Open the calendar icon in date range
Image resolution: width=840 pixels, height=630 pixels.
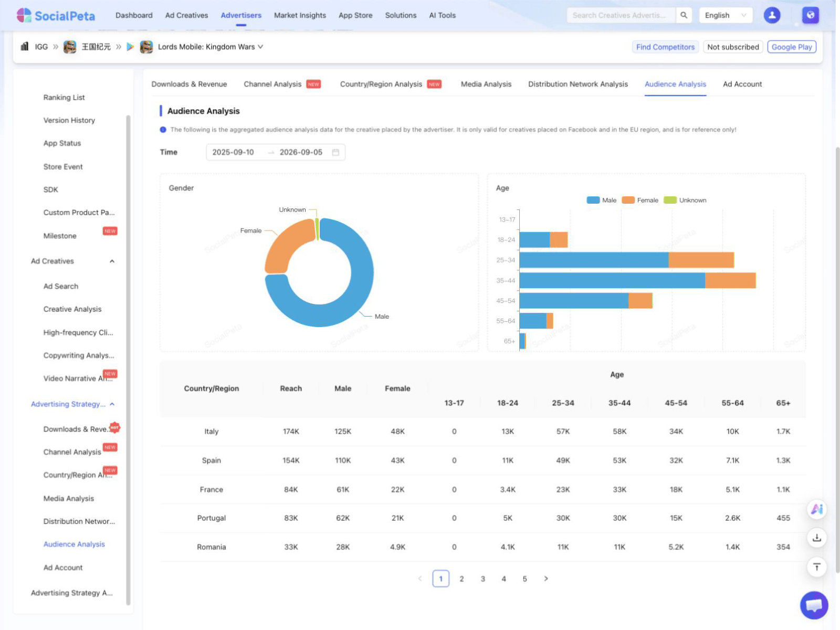point(335,152)
